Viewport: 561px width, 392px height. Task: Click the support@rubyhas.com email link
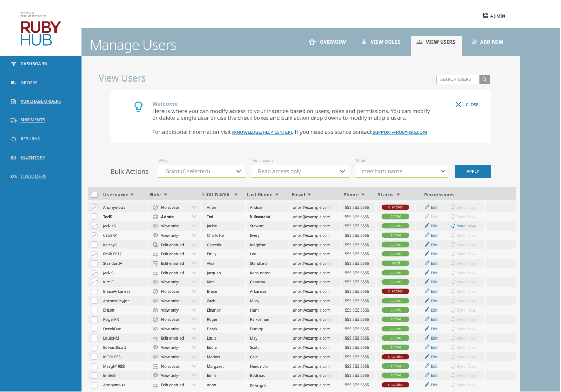(399, 132)
